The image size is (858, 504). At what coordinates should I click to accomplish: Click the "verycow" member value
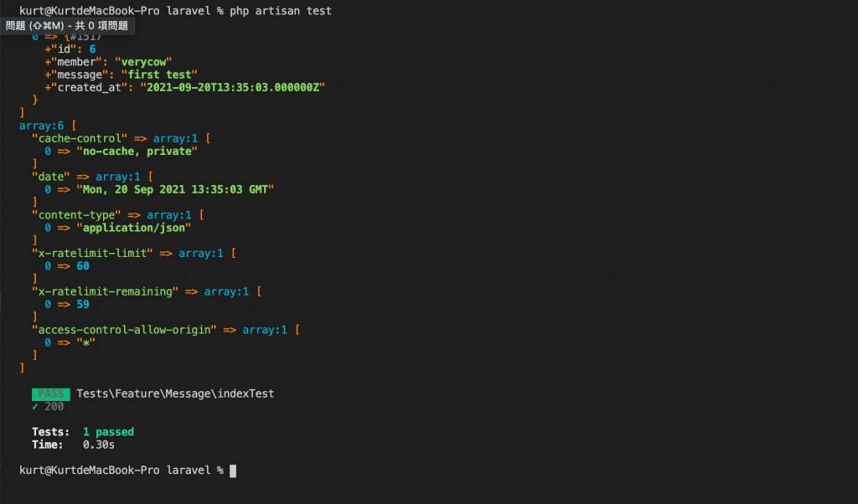[143, 62]
